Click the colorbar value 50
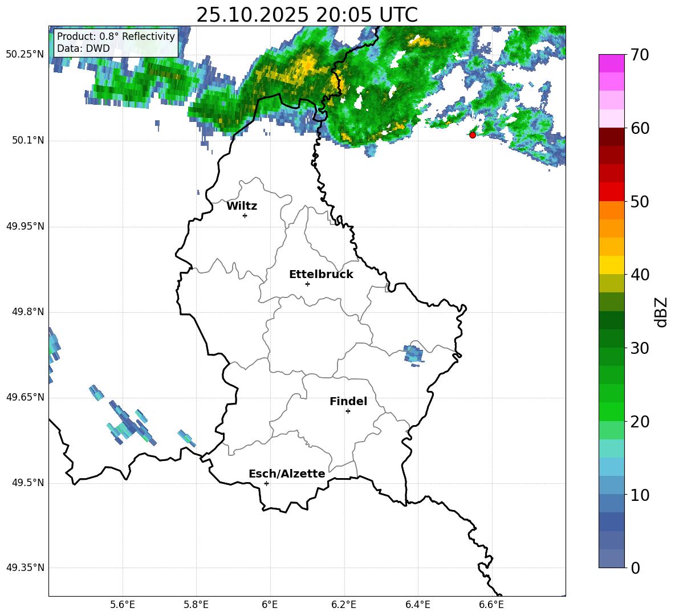This screenshot has width=675, height=616. pyautogui.click(x=640, y=201)
